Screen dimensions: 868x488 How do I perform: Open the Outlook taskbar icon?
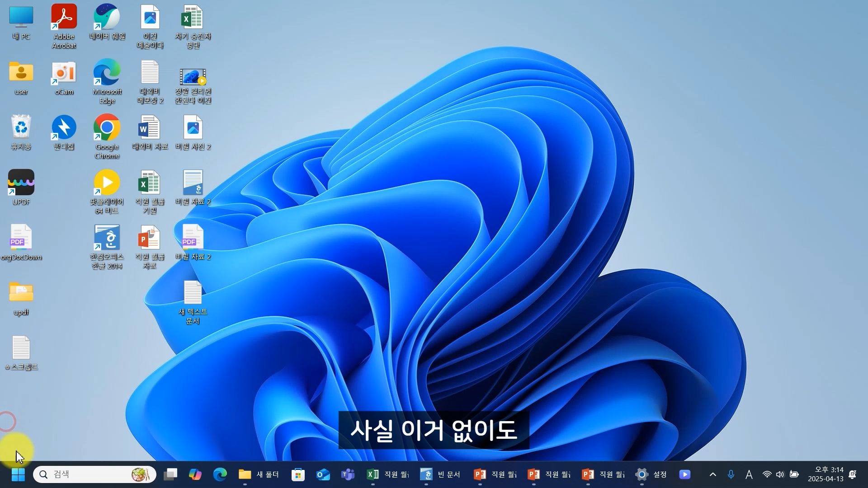(323, 474)
